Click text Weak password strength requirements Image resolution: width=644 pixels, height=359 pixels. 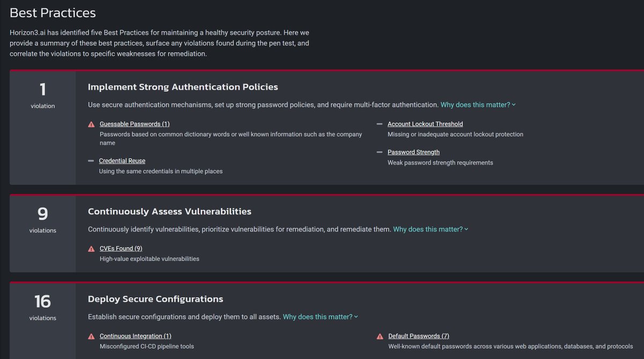(440, 163)
